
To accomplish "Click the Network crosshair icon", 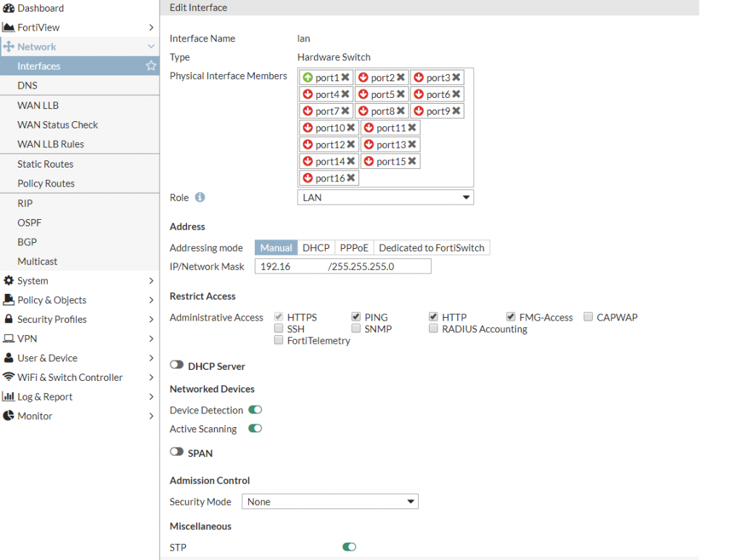I will tap(9, 46).
